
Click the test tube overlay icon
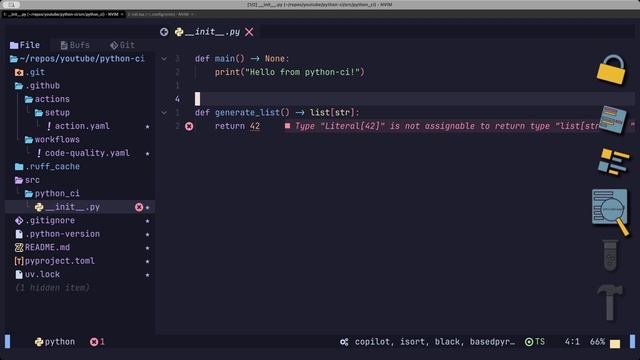[611, 256]
